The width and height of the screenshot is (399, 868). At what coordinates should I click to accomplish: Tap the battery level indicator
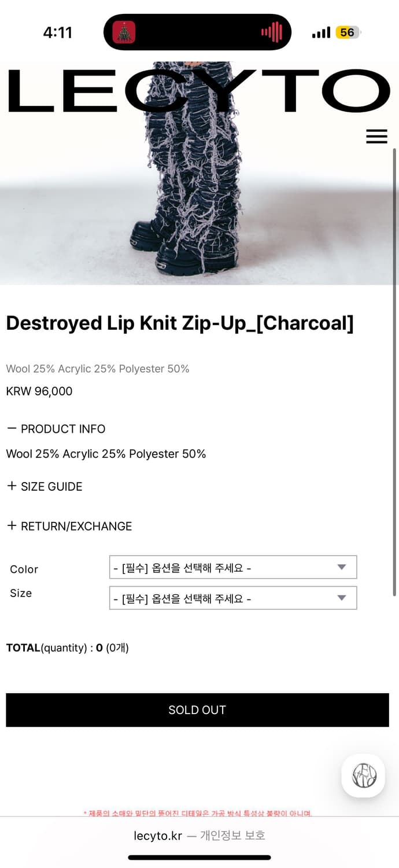[348, 32]
